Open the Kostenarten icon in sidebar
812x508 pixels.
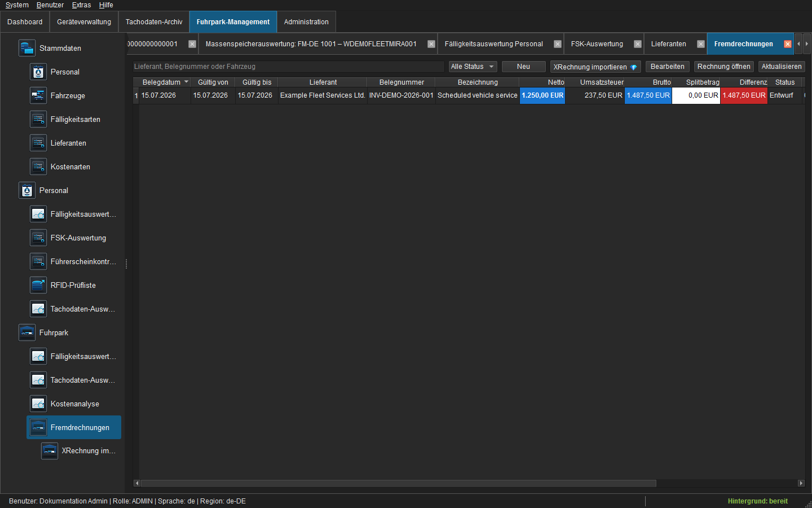click(x=38, y=167)
